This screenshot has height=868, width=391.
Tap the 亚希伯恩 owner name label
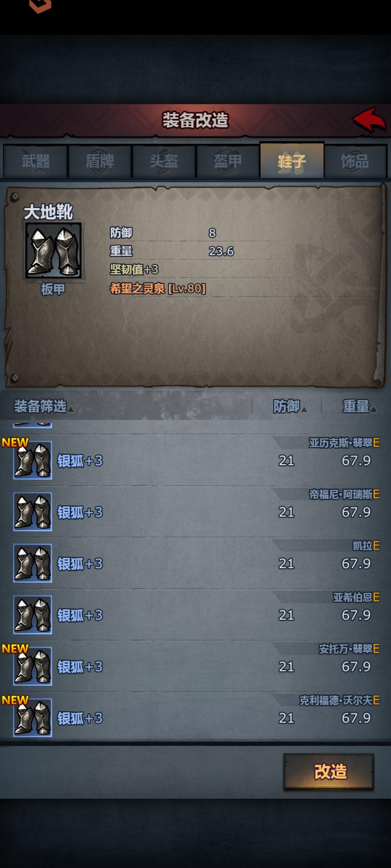pos(353,597)
